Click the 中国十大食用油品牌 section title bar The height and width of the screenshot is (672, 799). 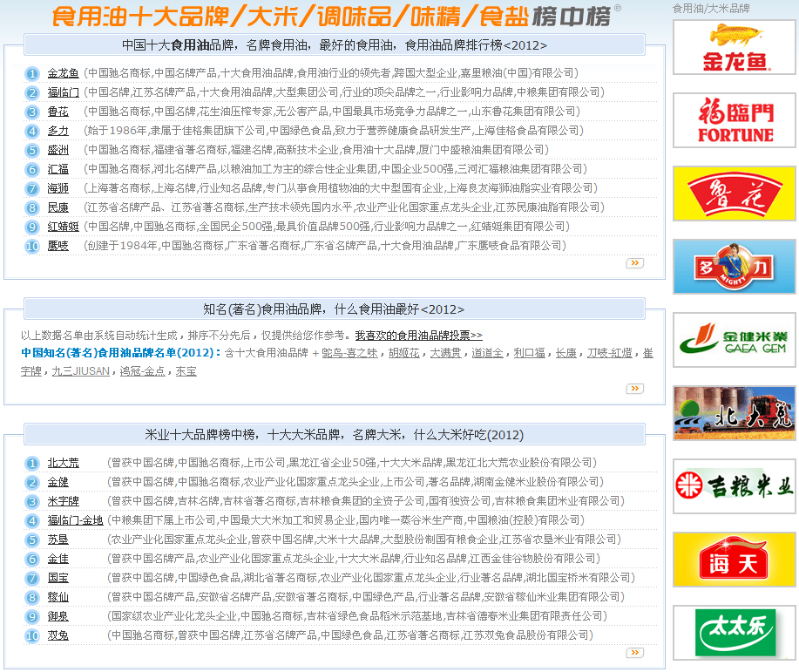click(x=335, y=44)
